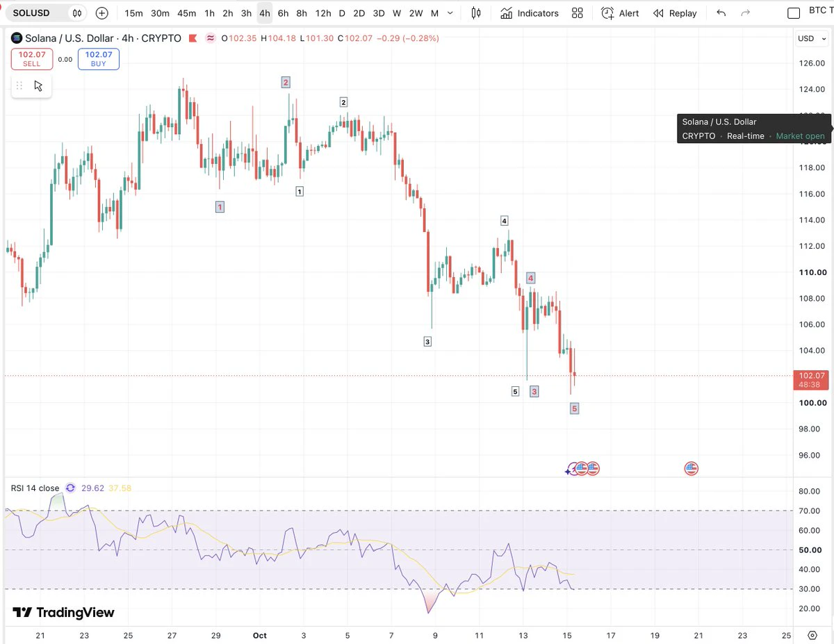Screen dimensions: 834x644
Task: Click the Solana logo in the chart legend
Action: pos(17,38)
